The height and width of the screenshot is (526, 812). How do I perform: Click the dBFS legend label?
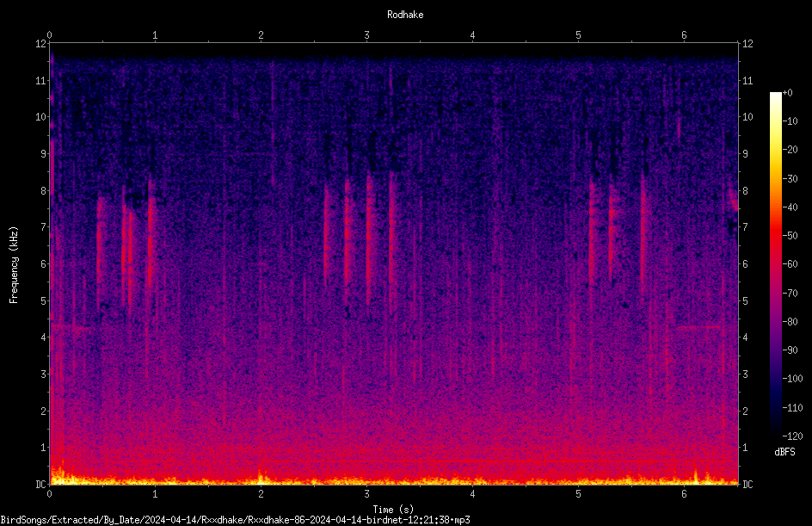pyautogui.click(x=784, y=452)
